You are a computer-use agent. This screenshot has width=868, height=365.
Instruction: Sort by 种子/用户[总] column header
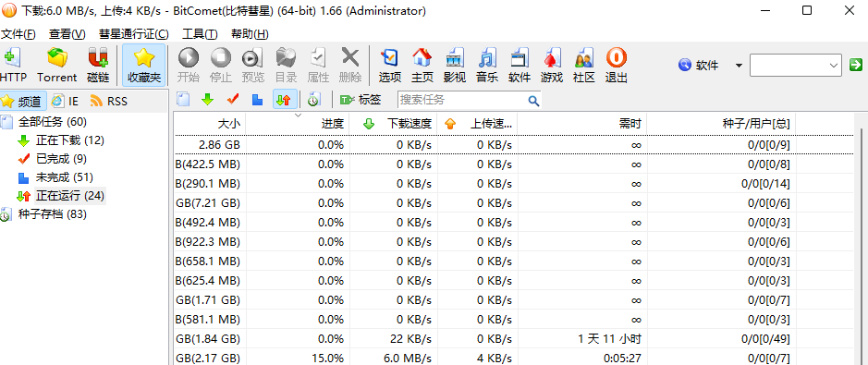pos(721,124)
